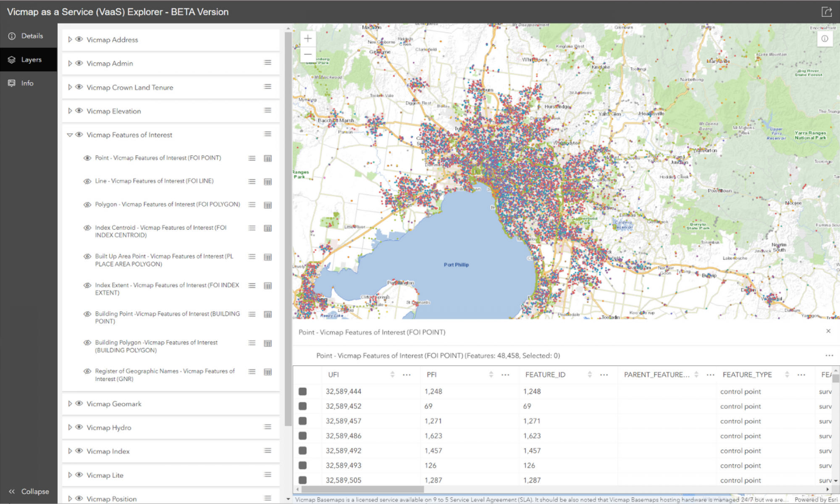Zoom in on the map
Viewport: 840px width, 504px height.
[308, 39]
